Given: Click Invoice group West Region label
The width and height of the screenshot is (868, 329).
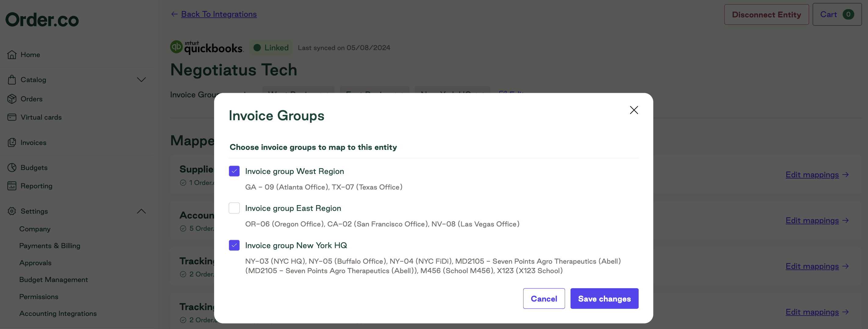Looking at the screenshot, I should click(x=294, y=171).
